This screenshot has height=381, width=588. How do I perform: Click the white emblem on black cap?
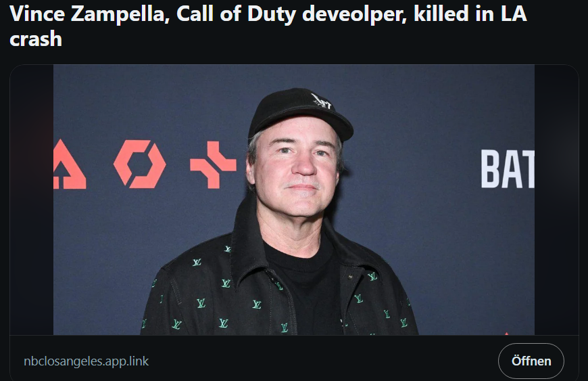321,101
